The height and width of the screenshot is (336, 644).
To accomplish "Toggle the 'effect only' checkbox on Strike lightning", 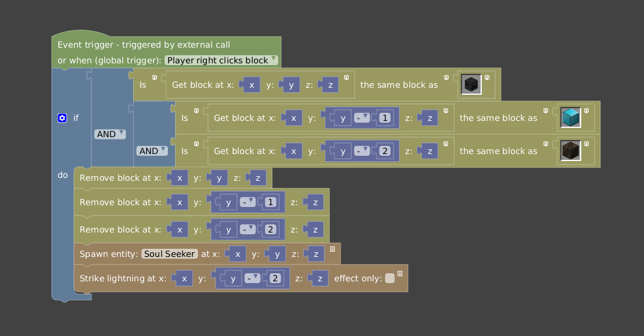I will pyautogui.click(x=389, y=278).
